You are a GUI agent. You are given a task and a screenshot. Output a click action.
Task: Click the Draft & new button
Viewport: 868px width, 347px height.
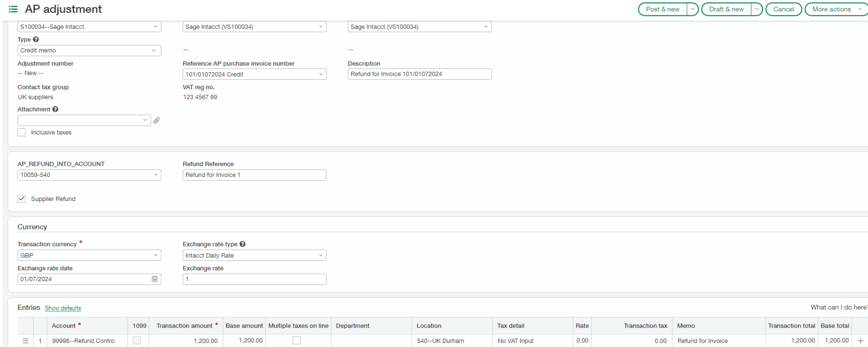point(726,9)
